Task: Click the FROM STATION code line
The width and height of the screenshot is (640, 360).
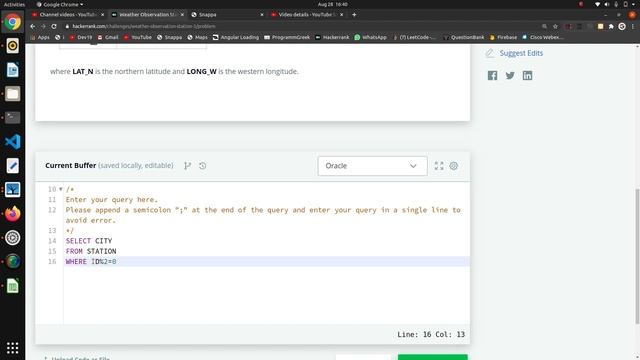Action: pos(91,251)
